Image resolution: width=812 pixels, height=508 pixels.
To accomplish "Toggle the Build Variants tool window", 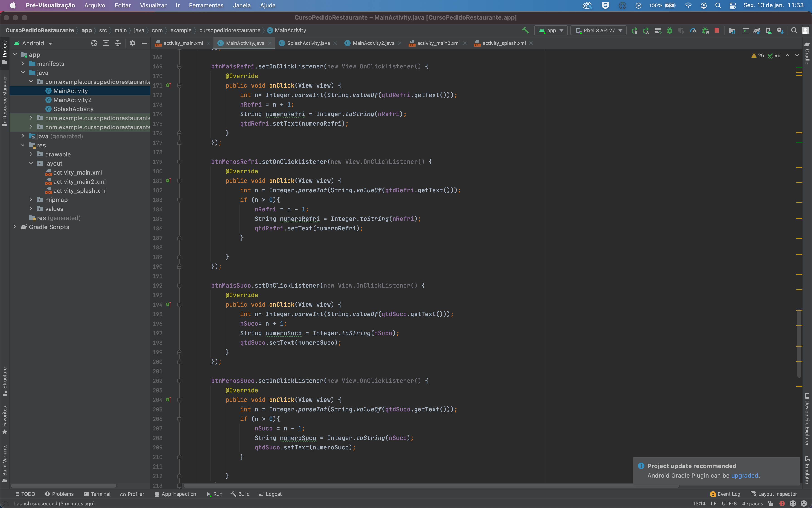I will coord(5,463).
